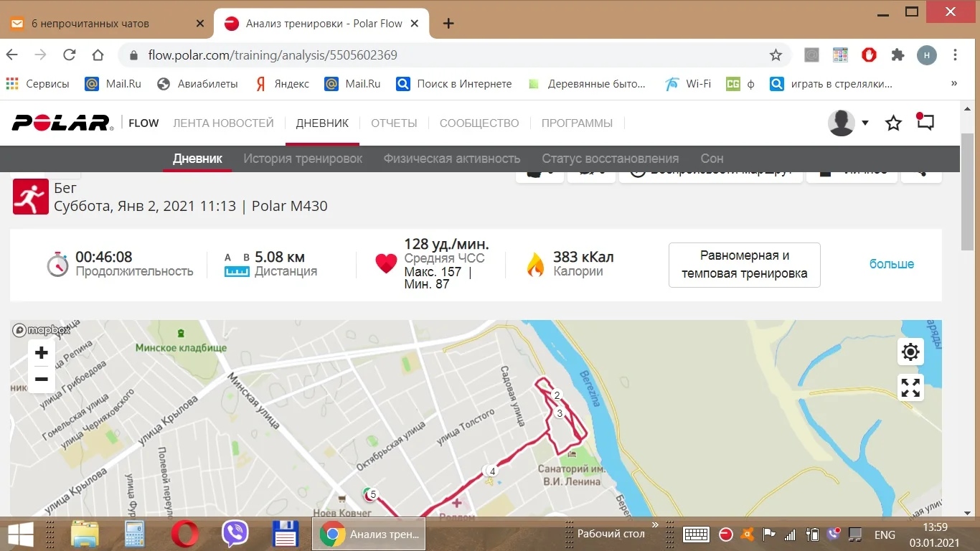The width and height of the screenshot is (980, 551).
Task: Show more bookmarks with chevron
Action: click(x=954, y=84)
